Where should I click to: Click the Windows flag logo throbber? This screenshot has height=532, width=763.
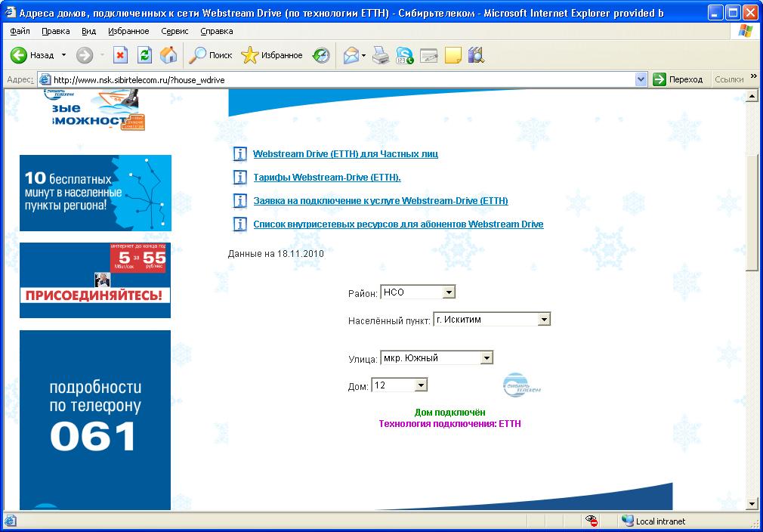pos(745,31)
